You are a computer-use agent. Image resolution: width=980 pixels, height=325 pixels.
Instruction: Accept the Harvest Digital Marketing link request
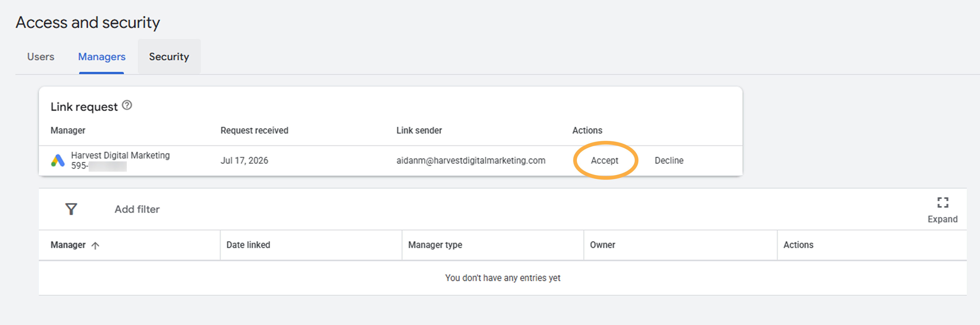pyautogui.click(x=604, y=161)
